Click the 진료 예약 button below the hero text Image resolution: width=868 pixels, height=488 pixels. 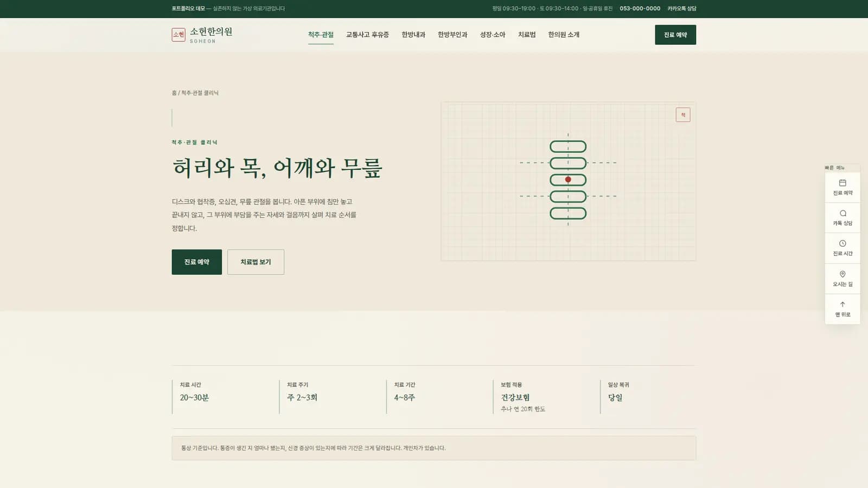[197, 262]
